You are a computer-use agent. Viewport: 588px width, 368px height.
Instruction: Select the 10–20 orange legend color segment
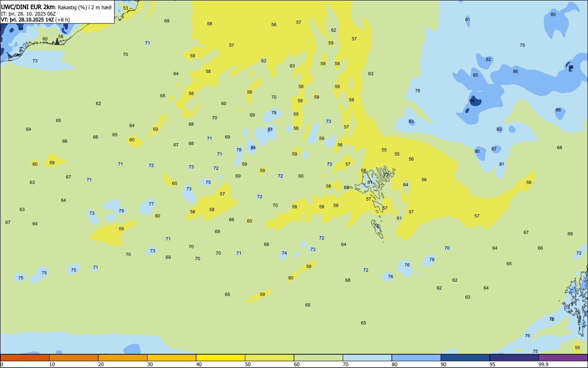click(73, 357)
